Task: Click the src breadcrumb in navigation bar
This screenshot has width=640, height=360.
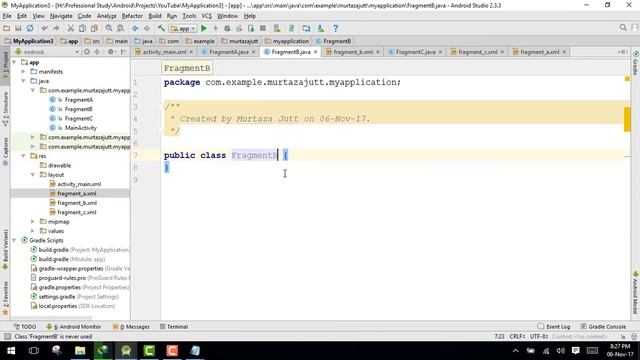Action: pos(92,41)
